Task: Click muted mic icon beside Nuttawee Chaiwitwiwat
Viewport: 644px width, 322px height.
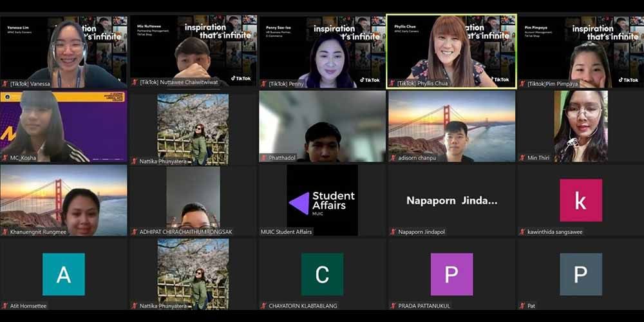Action: pyautogui.click(x=134, y=83)
